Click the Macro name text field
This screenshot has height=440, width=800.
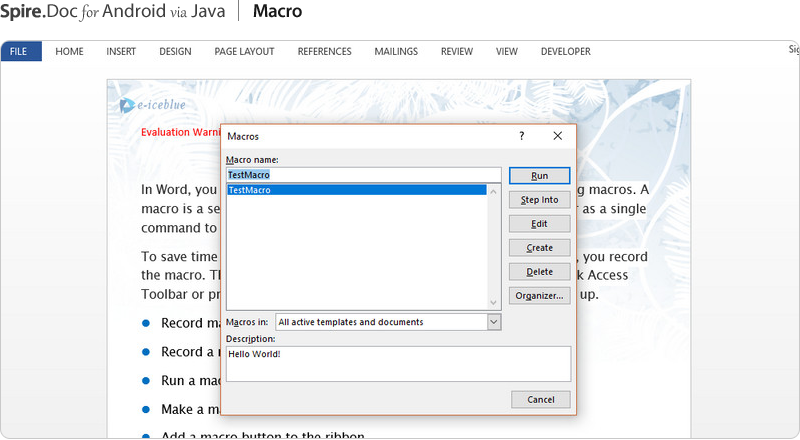coord(362,175)
